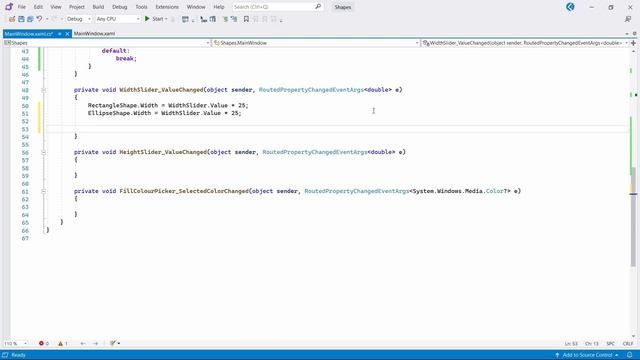Collapse the HeightSlider_ValueChanged method outline
Screen dimensions: 640x360
(43, 152)
